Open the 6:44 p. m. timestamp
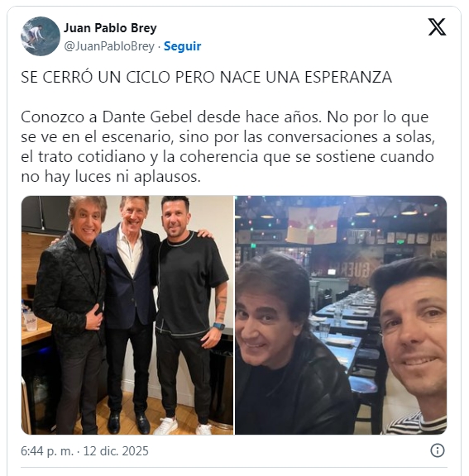The image size is (469, 476). [x=47, y=451]
